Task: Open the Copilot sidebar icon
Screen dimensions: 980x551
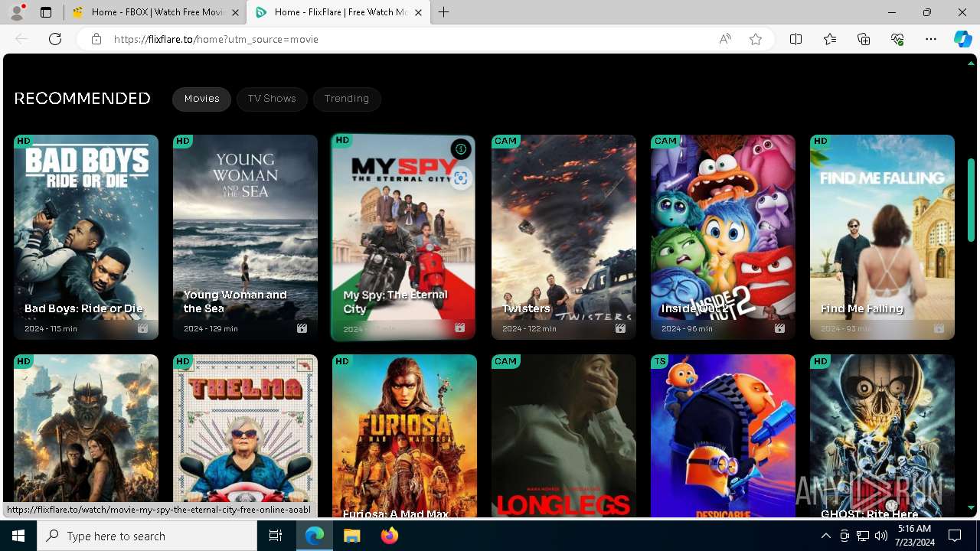Action: (963, 39)
